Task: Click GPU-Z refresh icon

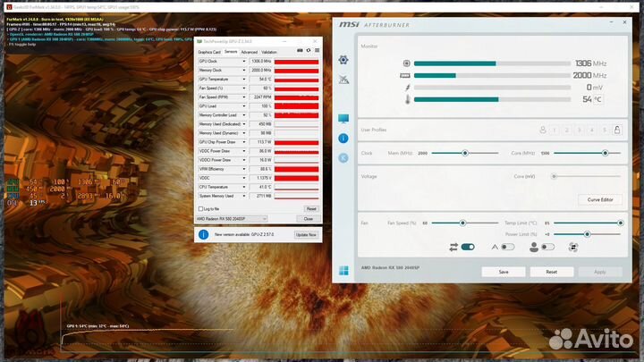Action: click(309, 50)
